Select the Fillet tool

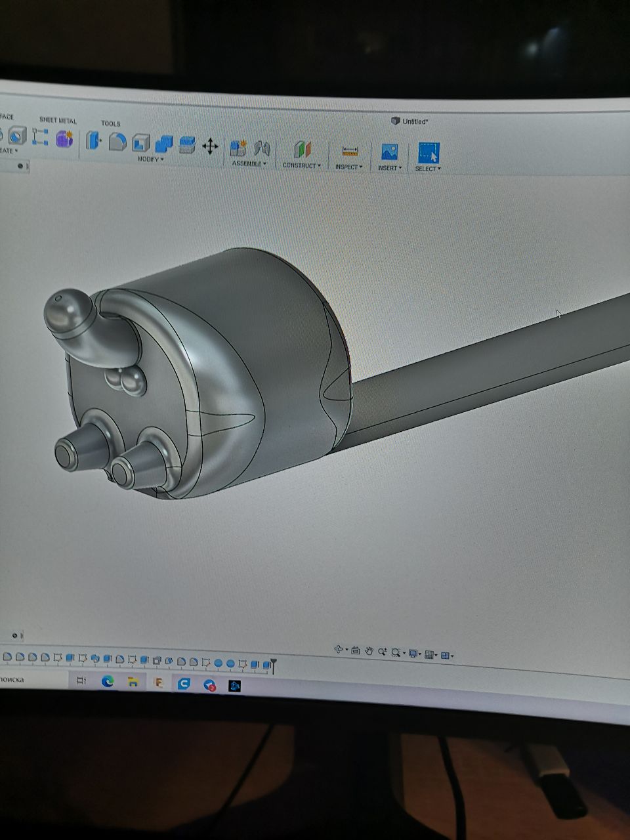(x=117, y=141)
